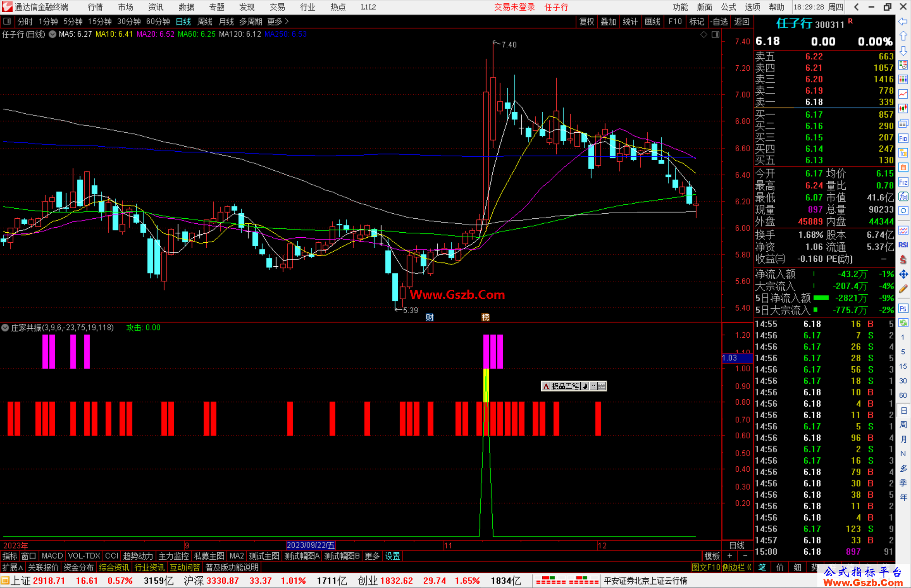
Task: Switch to 60 minute period in sidebar
Action: [x=903, y=395]
